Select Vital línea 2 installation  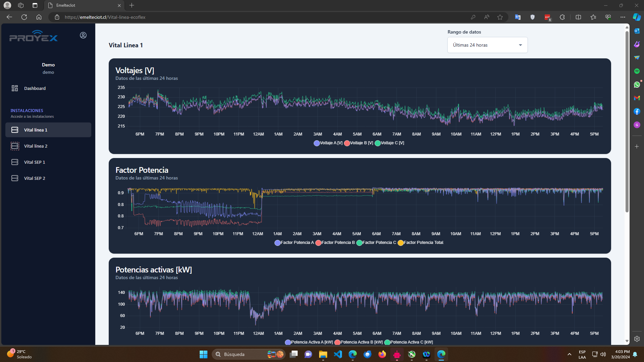click(48, 146)
